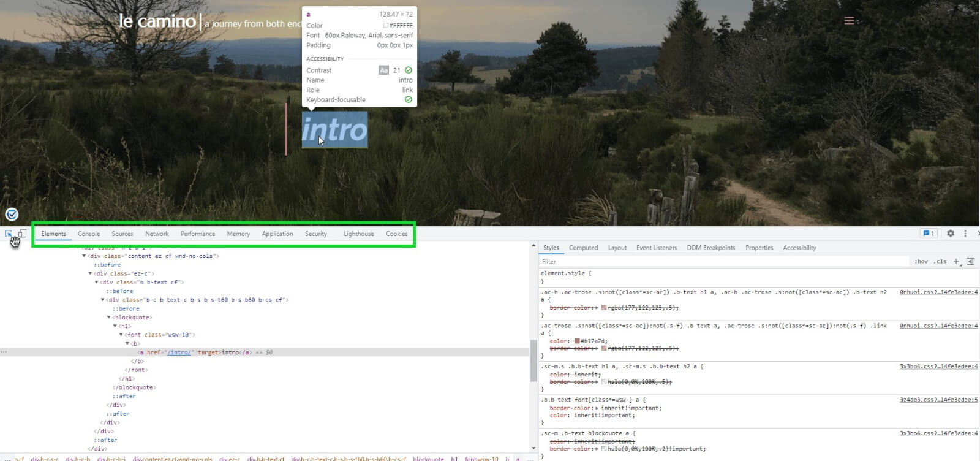Toggle the .cls class editor
980x461 pixels.
[941, 261]
